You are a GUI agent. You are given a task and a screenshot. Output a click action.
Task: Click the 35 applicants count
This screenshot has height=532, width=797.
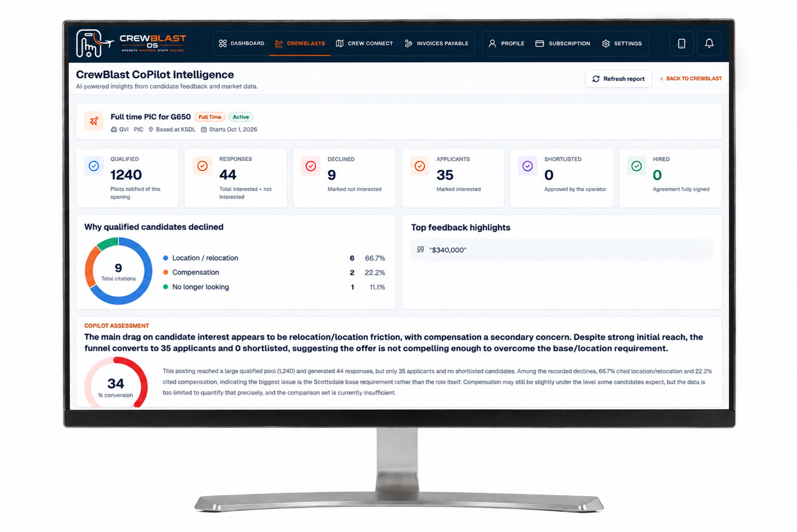(x=445, y=175)
